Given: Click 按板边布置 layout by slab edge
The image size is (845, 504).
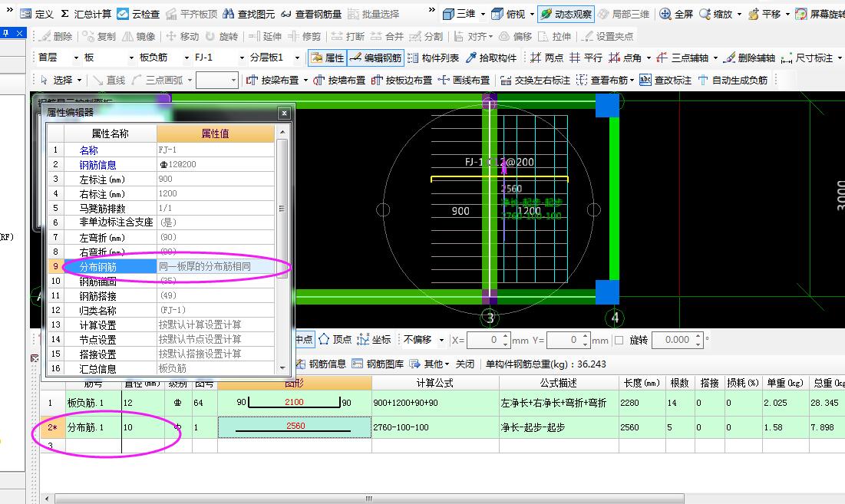Looking at the screenshot, I should tap(401, 81).
